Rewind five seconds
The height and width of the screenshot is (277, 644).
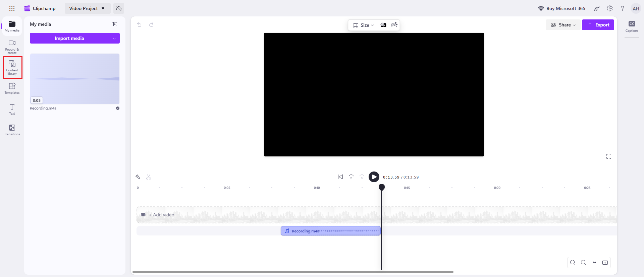[351, 177]
